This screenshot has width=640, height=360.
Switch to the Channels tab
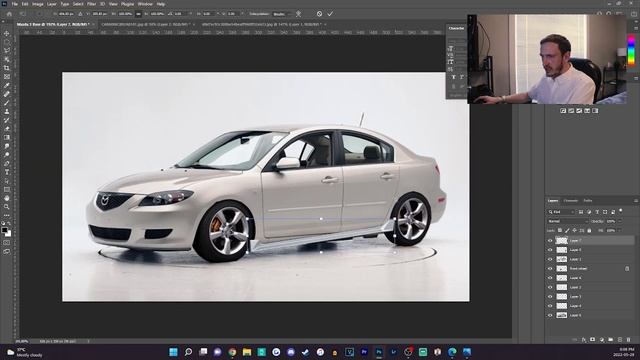(571, 201)
